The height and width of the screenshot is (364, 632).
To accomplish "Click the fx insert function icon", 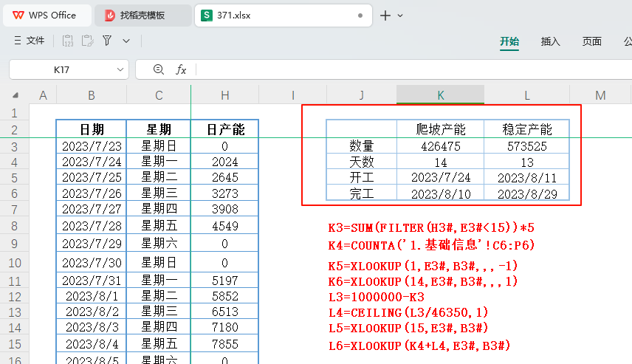I will point(181,69).
